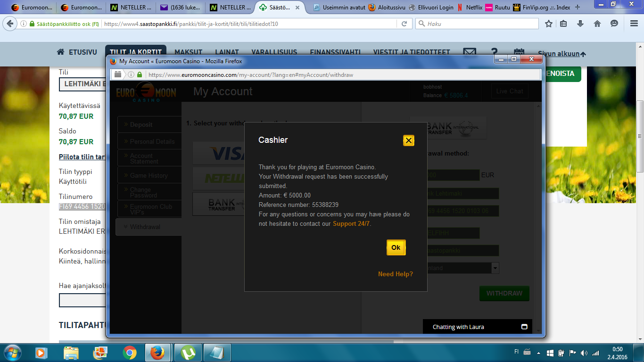Open site identity info icon for Säästöpankki
This screenshot has height=362, width=644.
coord(24,24)
